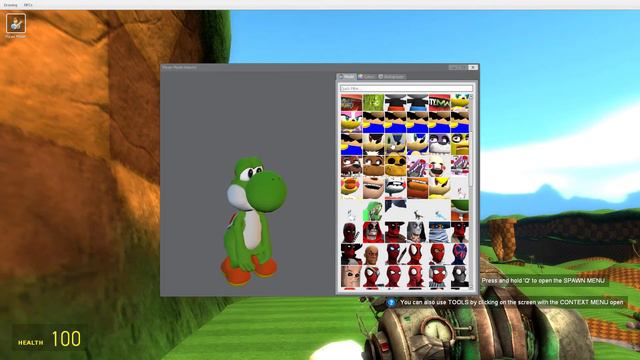Switch to the Model tab
The image size is (640, 360).
346,76
